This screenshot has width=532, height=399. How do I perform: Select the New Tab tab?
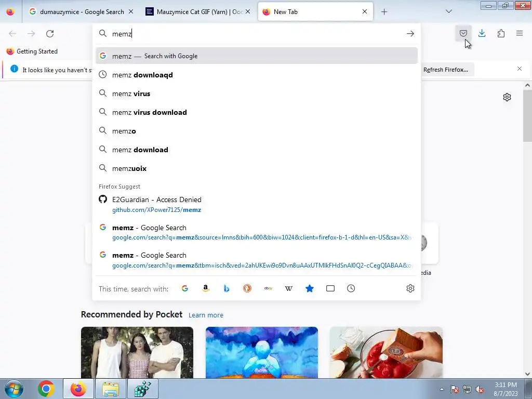pyautogui.click(x=315, y=11)
